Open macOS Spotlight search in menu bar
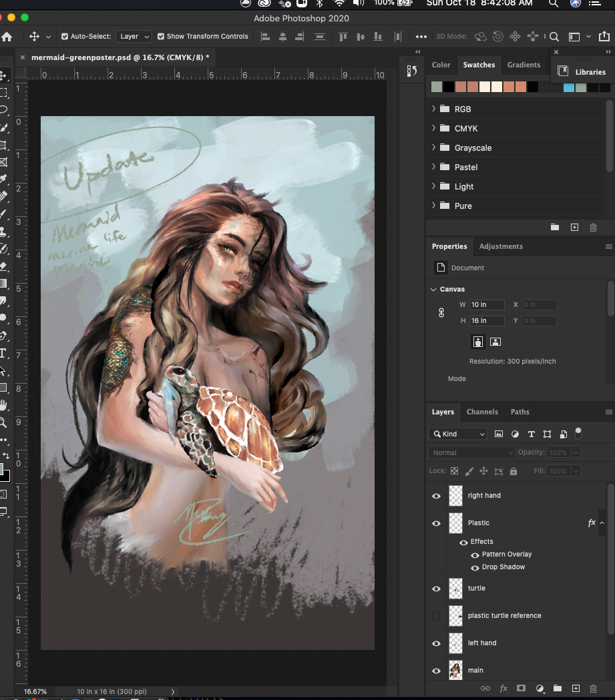Viewport: 615px width, 700px height. 554,3
